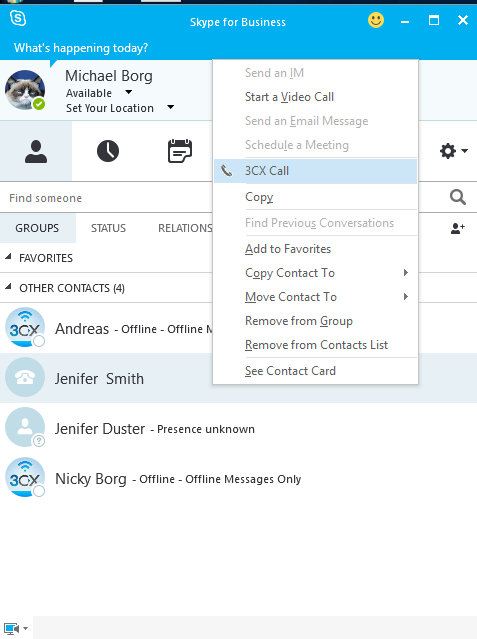This screenshot has height=639, width=477.
Task: Click the Presence unknown status text
Action: point(206,429)
